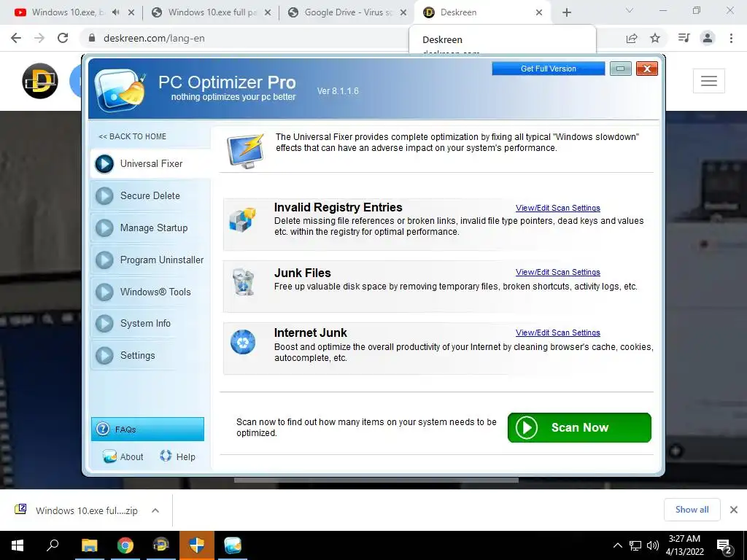This screenshot has width=747, height=560.
Task: Click the Program Uninstaller play icon
Action: (104, 260)
